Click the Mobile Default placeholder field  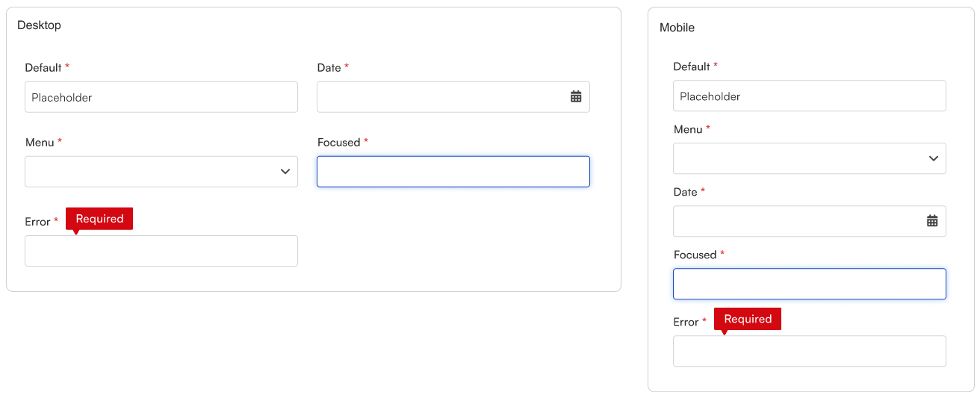[x=810, y=96]
